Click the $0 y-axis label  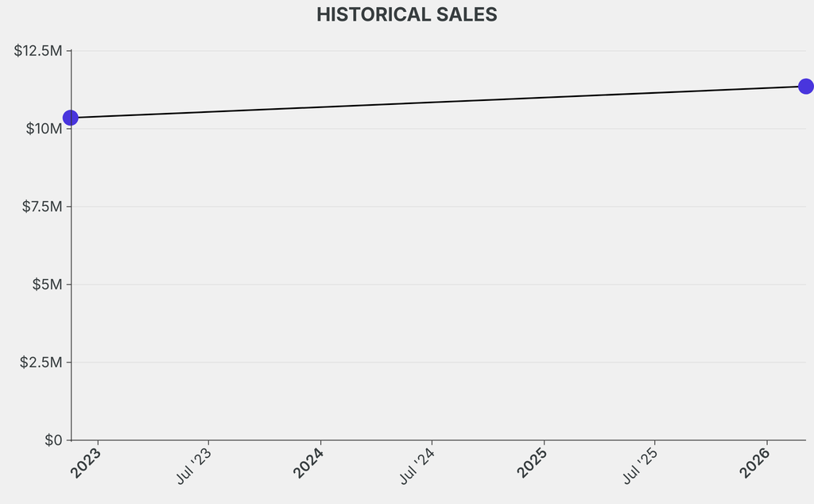coord(53,440)
